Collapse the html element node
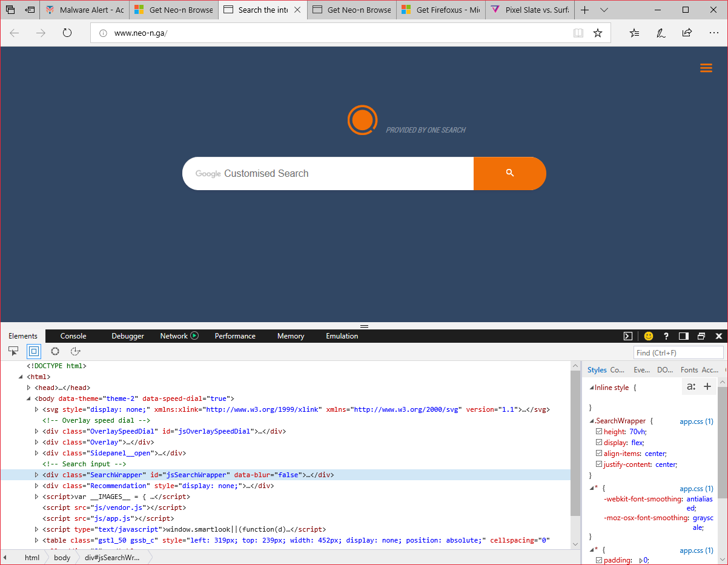This screenshot has height=565, width=728. (21, 377)
